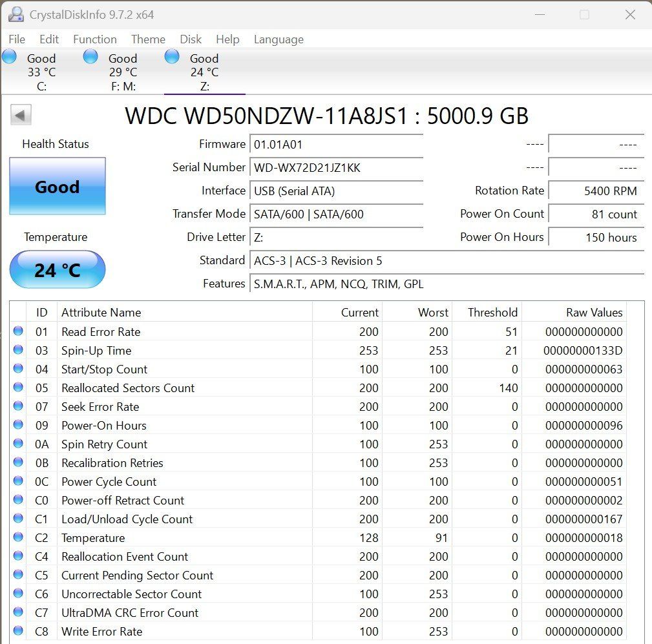Click the 24 °C temperature button
Image resolution: width=652 pixels, height=644 pixels.
pos(58,269)
